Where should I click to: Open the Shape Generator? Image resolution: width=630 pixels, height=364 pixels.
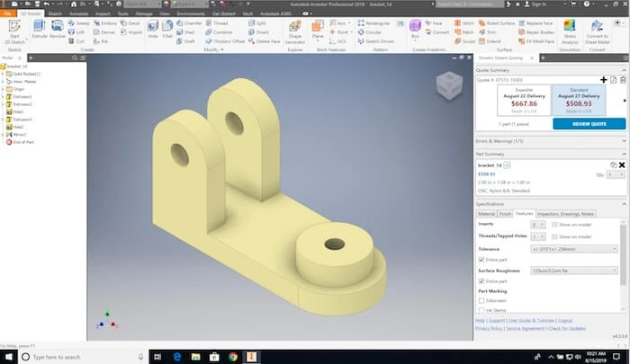click(295, 31)
